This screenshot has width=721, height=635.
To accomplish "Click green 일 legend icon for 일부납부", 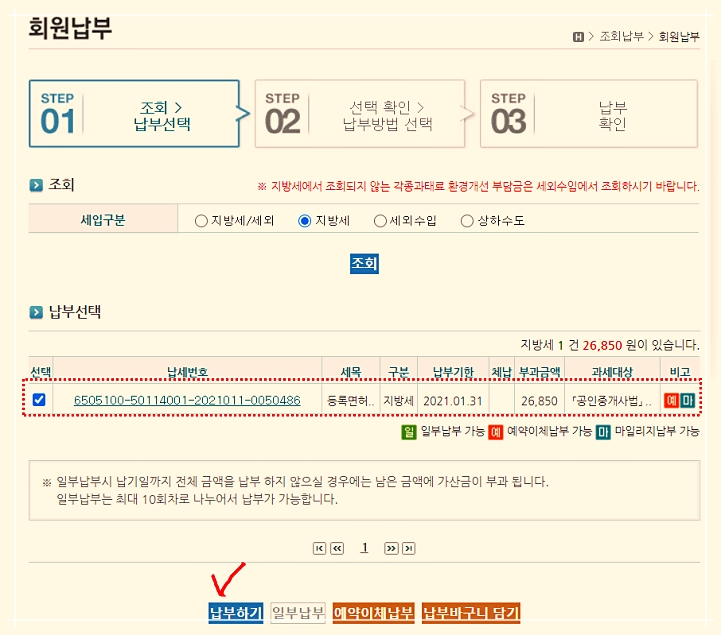I will tap(409, 432).
